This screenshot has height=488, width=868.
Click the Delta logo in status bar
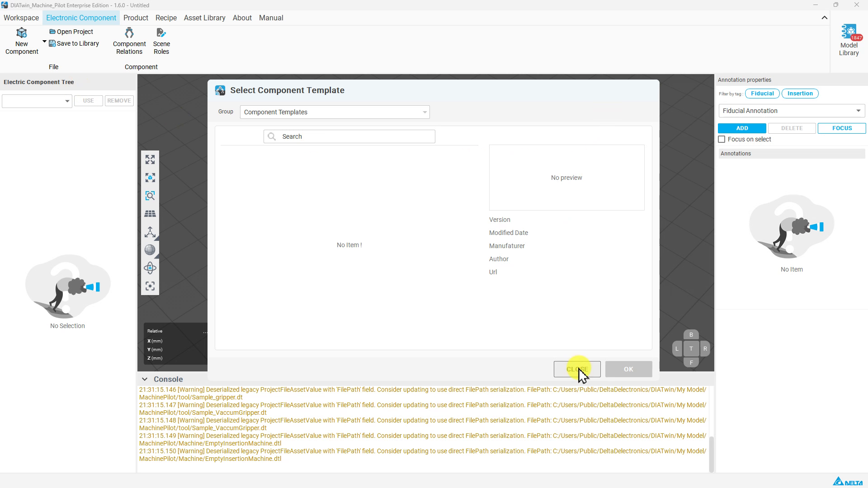coord(848,481)
